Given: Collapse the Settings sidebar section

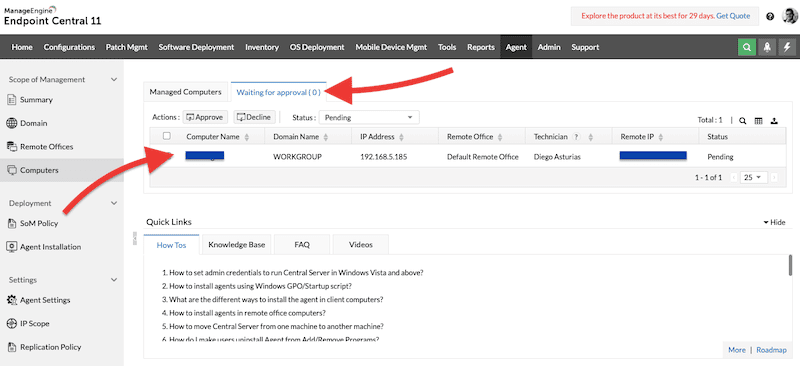Looking at the screenshot, I should pyautogui.click(x=114, y=280).
